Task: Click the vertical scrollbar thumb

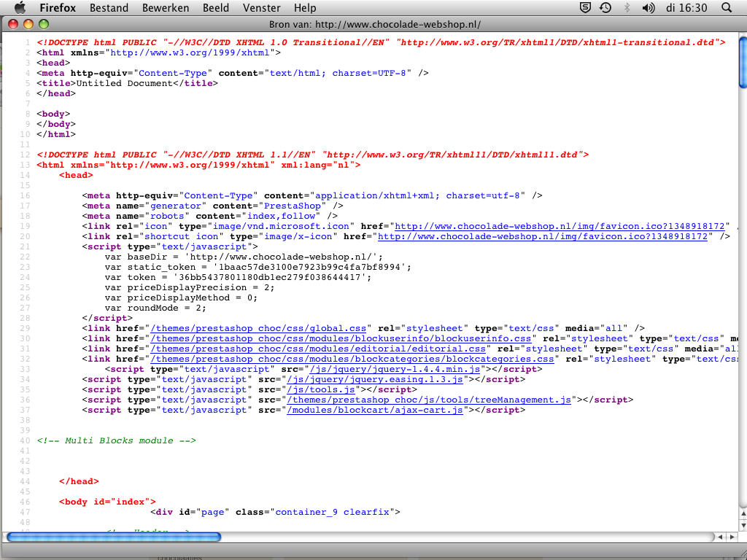Action: [x=743, y=63]
